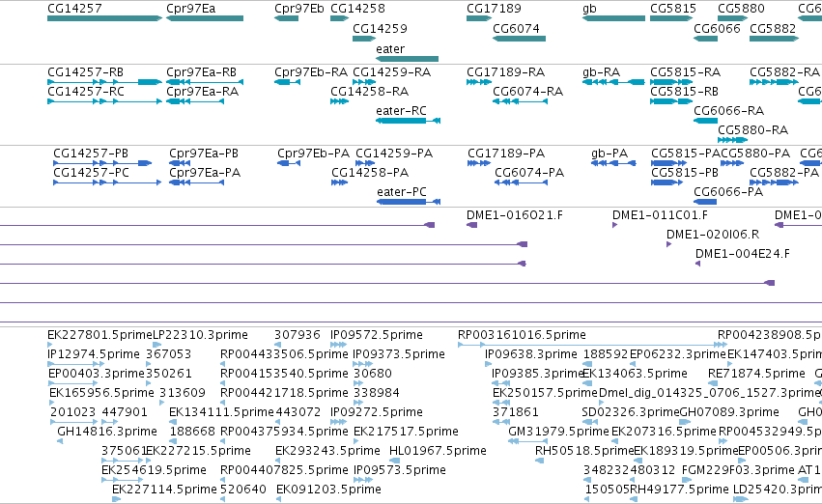Click transcript Cpr97Eb-RA
Viewport: 822px width, 504px height.
(x=287, y=82)
